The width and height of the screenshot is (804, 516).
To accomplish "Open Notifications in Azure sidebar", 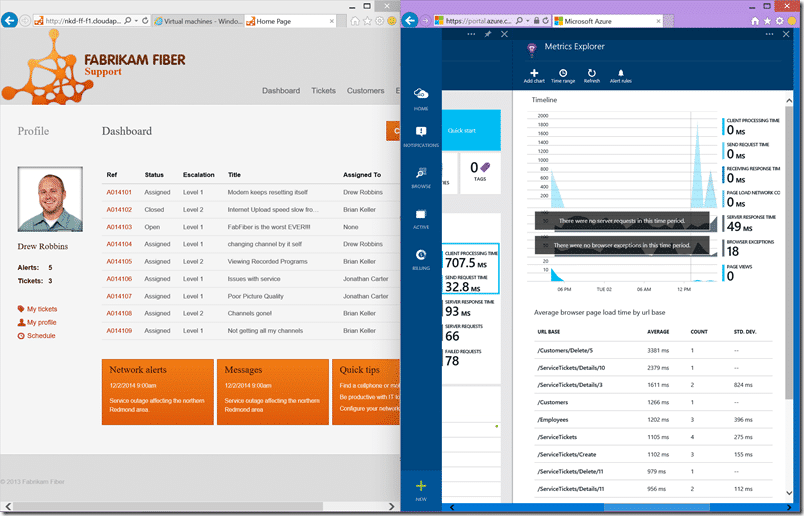I will (x=421, y=137).
